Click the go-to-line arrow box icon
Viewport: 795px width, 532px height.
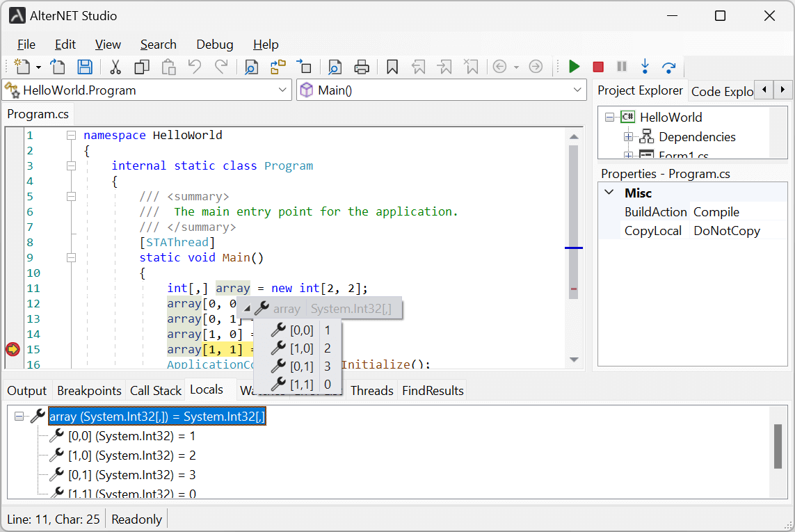point(304,67)
